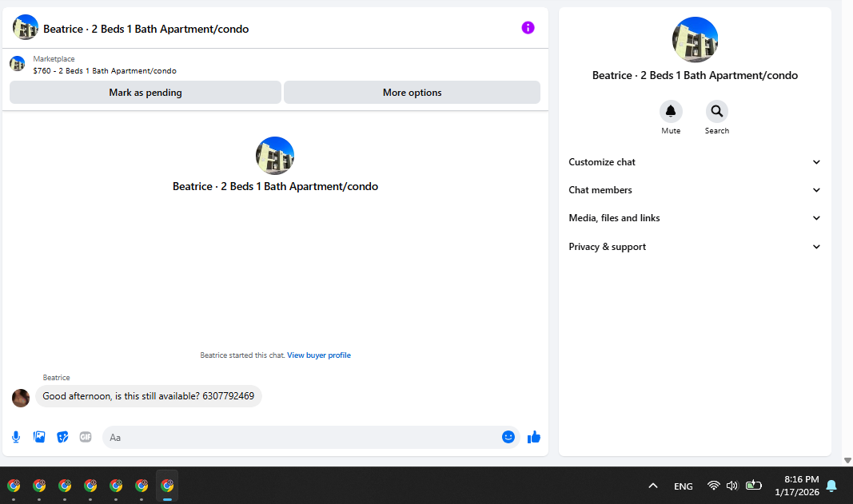Open Windows notification bell in taskbar
The width and height of the screenshot is (853, 504).
click(831, 486)
